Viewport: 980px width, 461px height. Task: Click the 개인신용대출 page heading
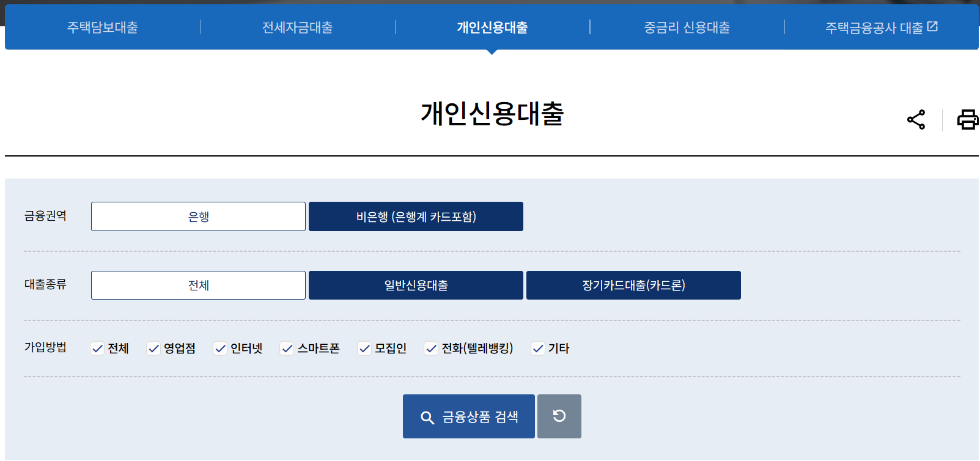pos(492,114)
